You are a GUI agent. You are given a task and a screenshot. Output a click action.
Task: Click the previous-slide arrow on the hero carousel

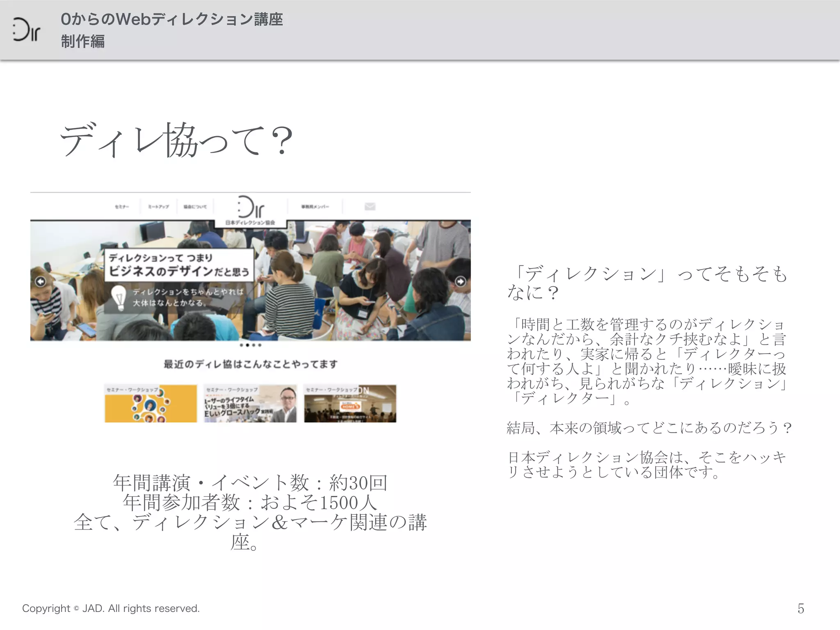(40, 281)
